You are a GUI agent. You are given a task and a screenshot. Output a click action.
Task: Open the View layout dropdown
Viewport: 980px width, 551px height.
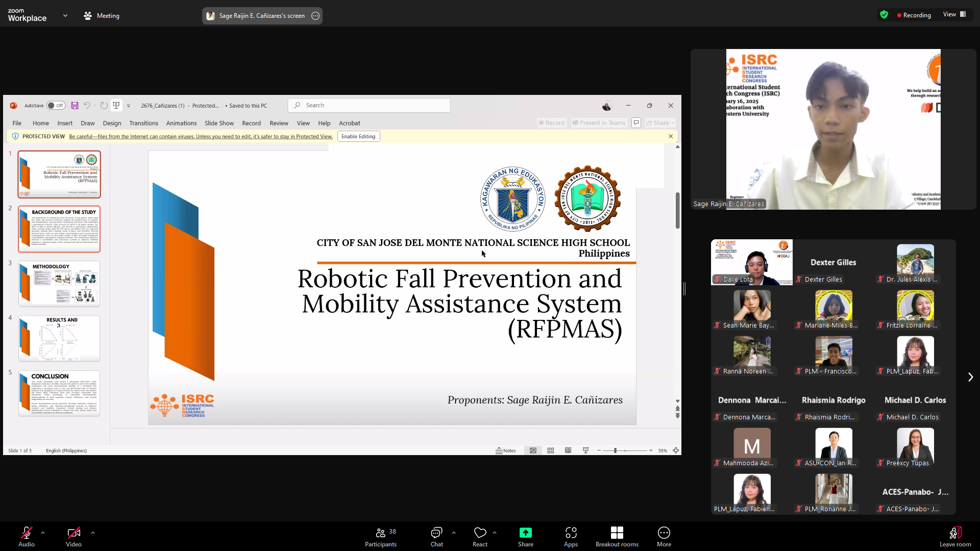pos(954,14)
